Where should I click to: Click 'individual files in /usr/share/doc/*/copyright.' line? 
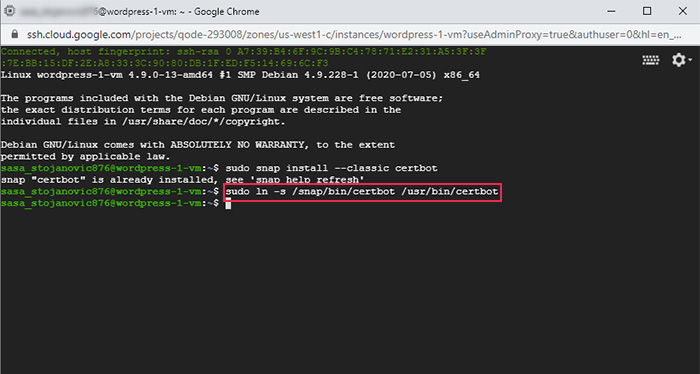[143, 121]
